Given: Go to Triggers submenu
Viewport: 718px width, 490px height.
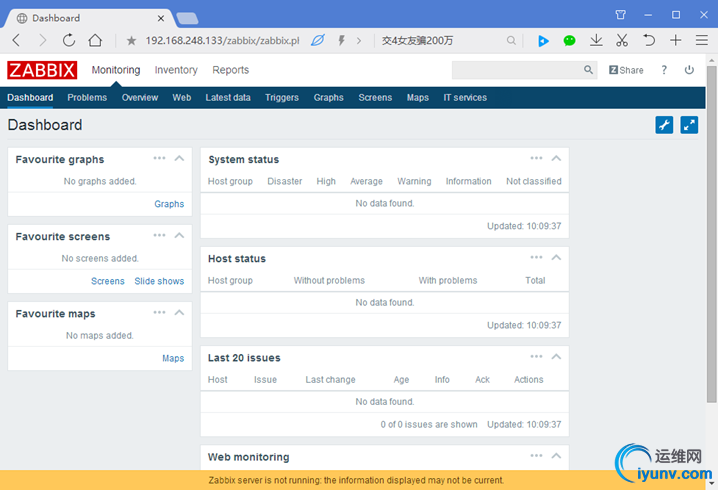Looking at the screenshot, I should [282, 98].
